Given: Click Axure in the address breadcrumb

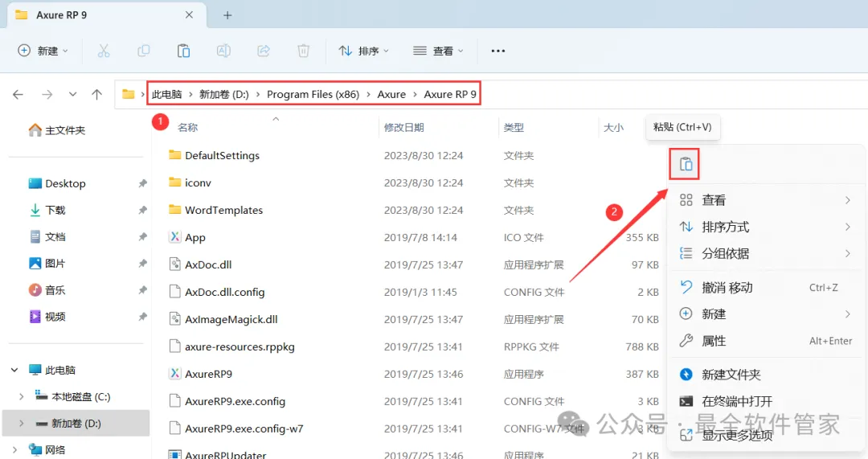Looking at the screenshot, I should click(x=391, y=95).
